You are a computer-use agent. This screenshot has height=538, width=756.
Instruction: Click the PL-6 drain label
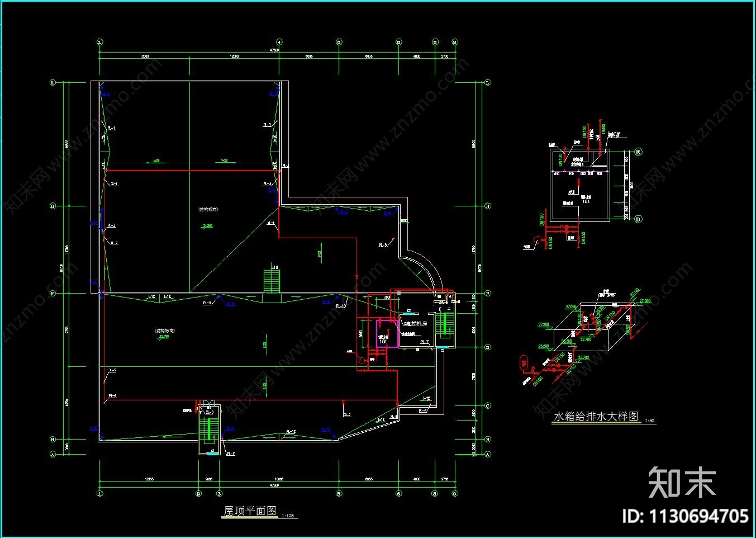[x=112, y=396]
